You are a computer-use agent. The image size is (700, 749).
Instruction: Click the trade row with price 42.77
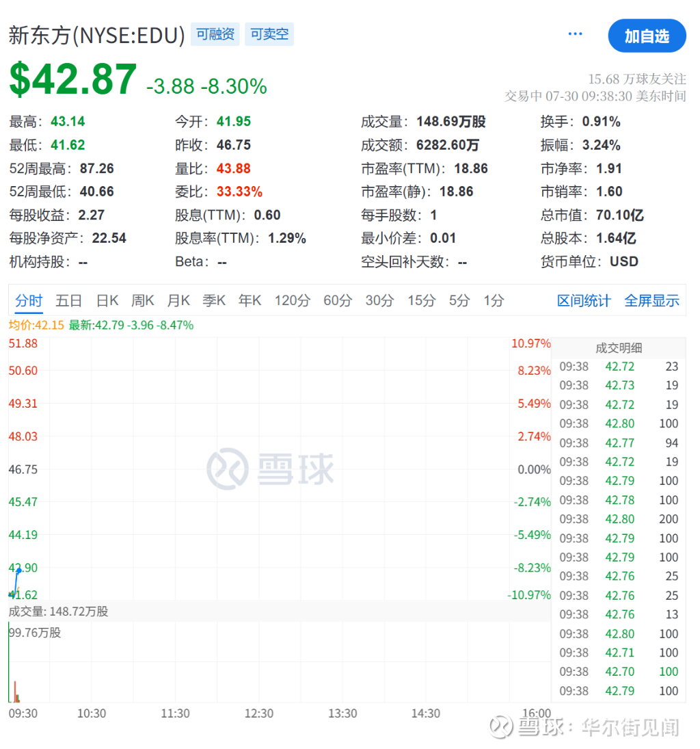619,443
